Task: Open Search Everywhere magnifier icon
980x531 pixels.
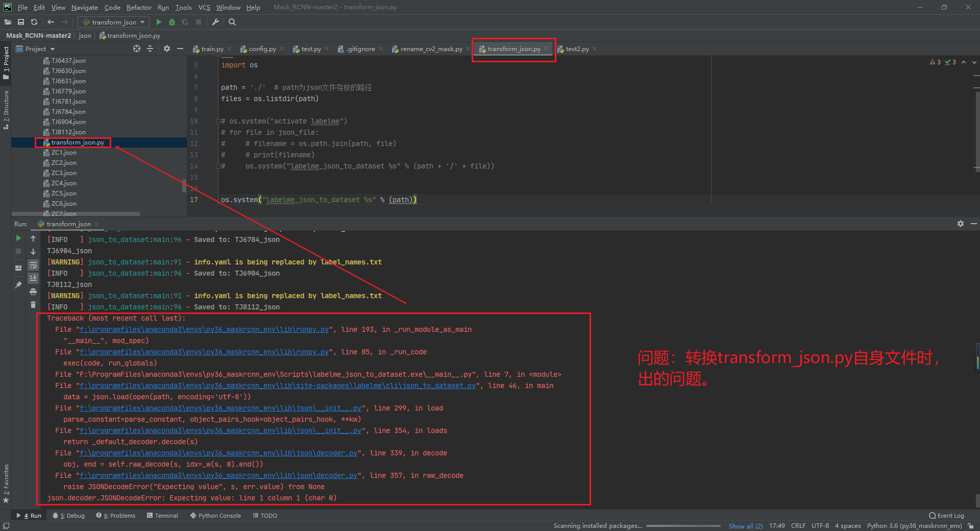Action: [x=232, y=22]
